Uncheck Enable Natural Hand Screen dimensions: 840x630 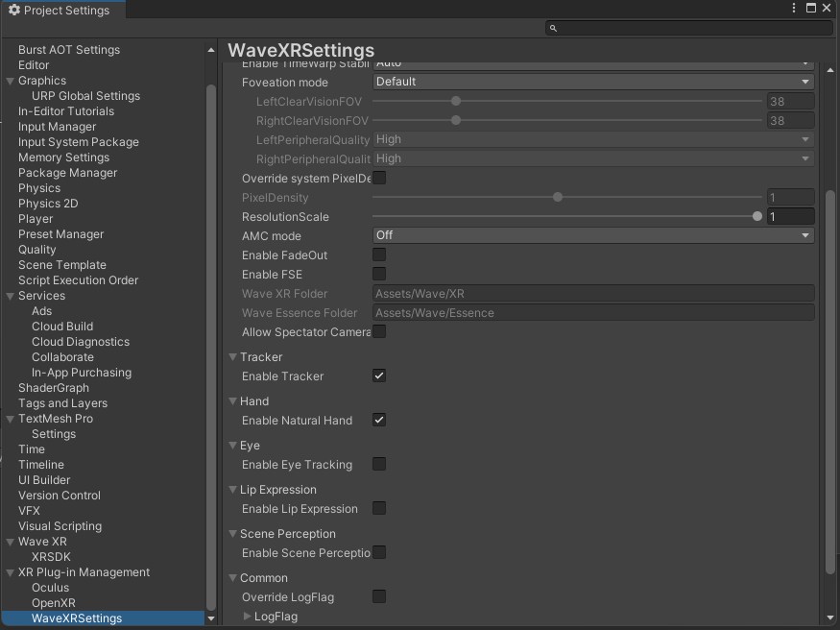click(379, 421)
